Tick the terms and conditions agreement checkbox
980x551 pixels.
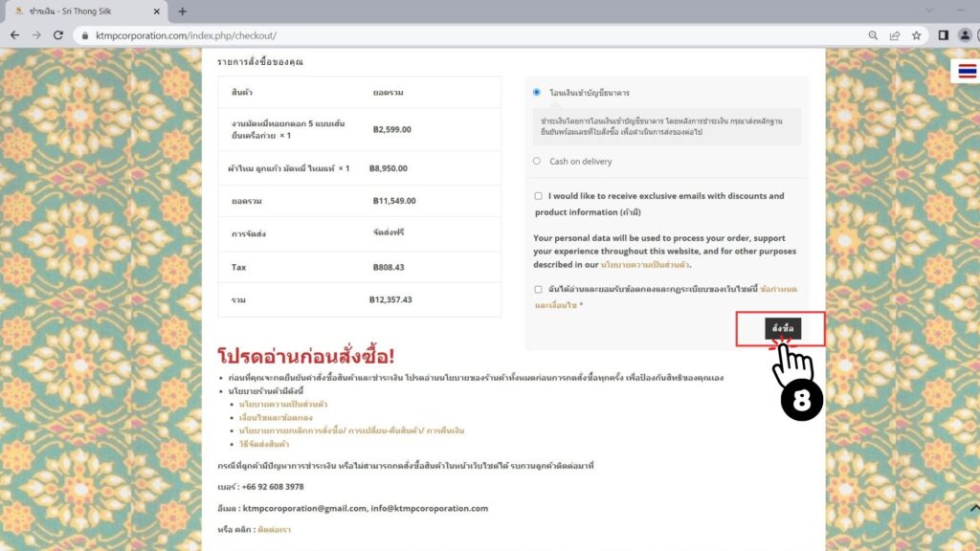(x=538, y=289)
